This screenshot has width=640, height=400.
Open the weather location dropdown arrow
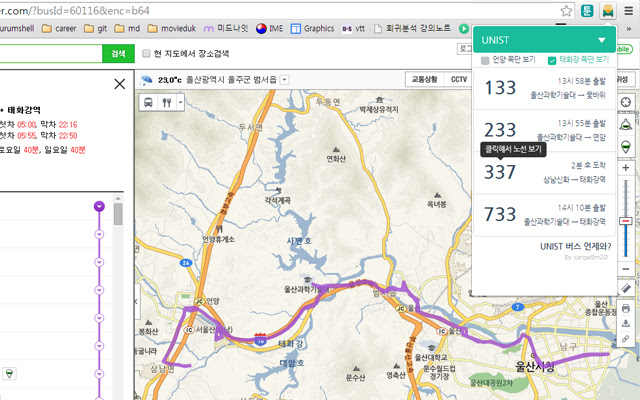285,79
